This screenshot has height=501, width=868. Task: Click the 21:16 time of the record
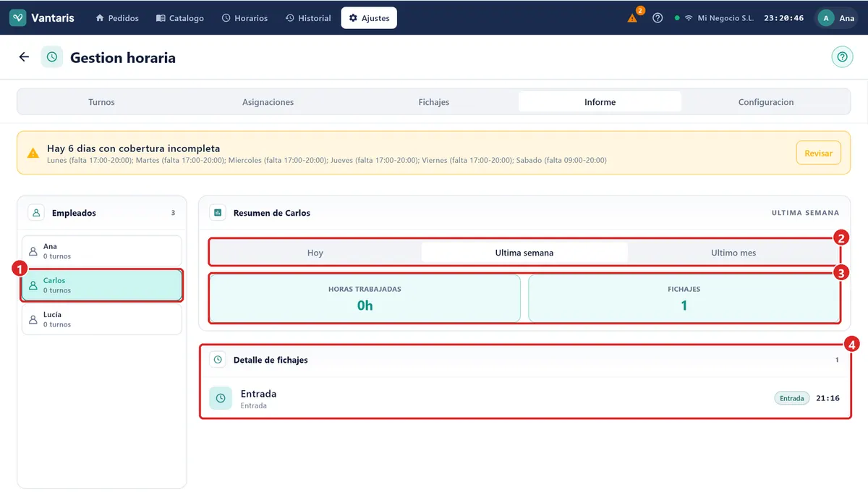827,398
